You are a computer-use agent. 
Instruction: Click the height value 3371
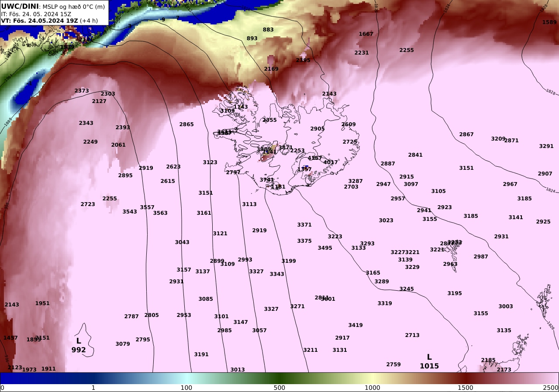click(x=304, y=225)
